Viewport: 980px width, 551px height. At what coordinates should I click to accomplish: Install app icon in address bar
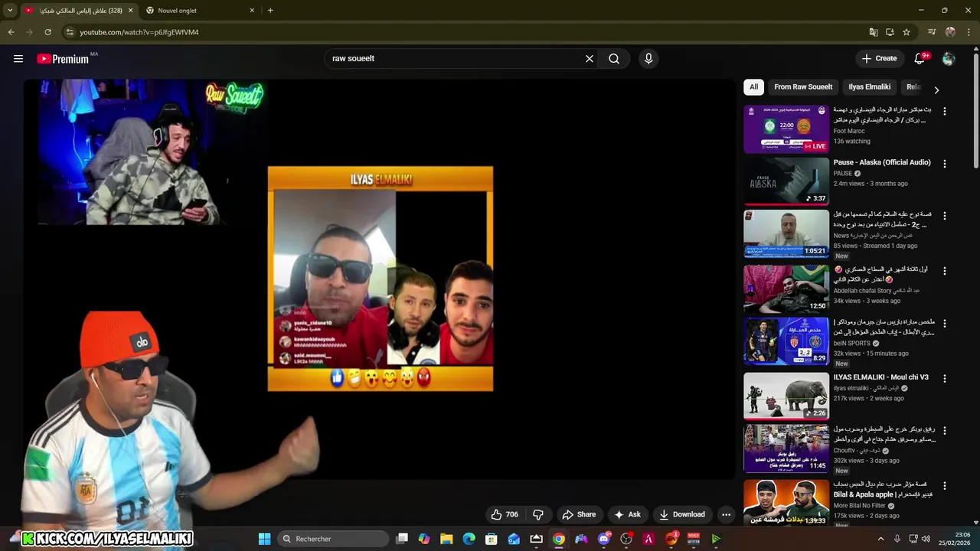890,32
